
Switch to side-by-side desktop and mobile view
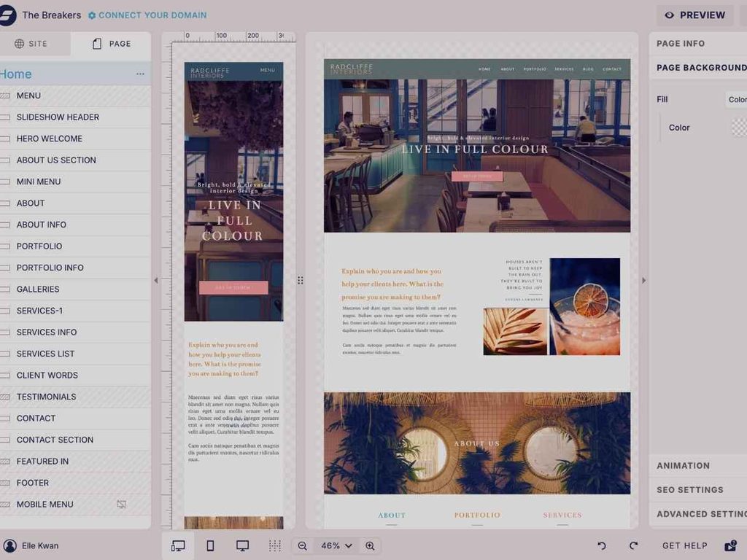pyautogui.click(x=178, y=545)
